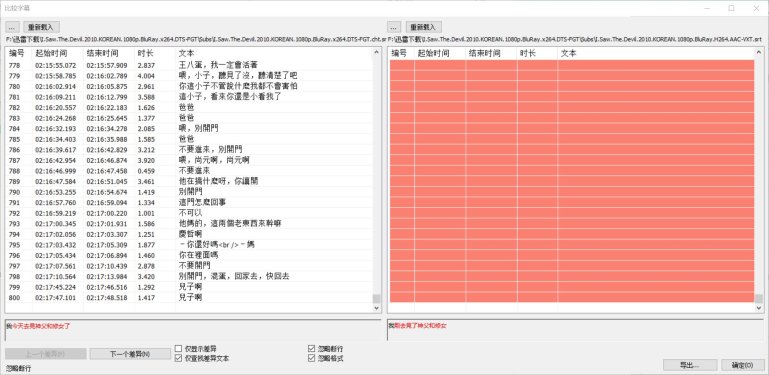Viewport: 769px width, 375px height.
Task: Select row 795 text containing <br />
Action: (x=216, y=244)
